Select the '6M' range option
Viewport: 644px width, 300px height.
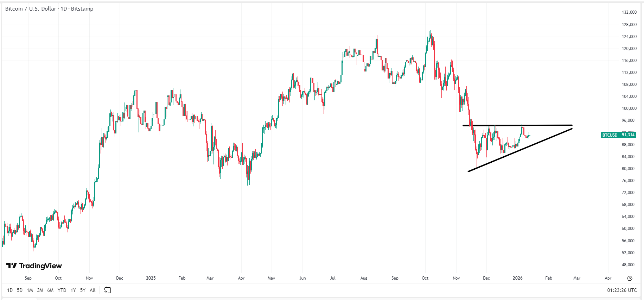(50, 290)
